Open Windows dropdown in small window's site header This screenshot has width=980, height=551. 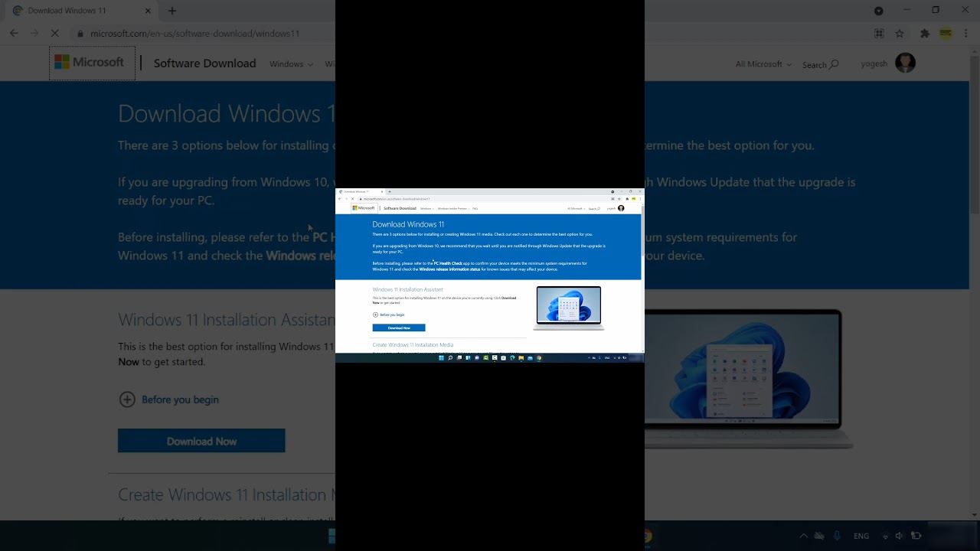point(427,208)
